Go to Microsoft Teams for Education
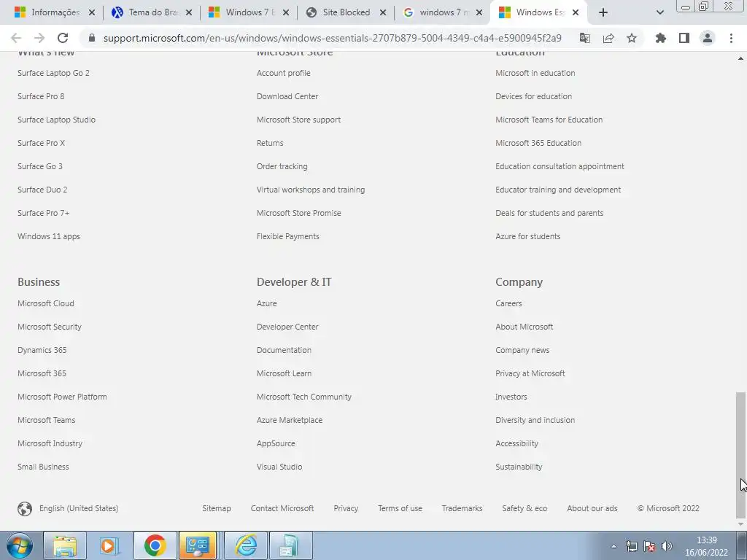Viewport: 747px width, 560px height. 549,120
